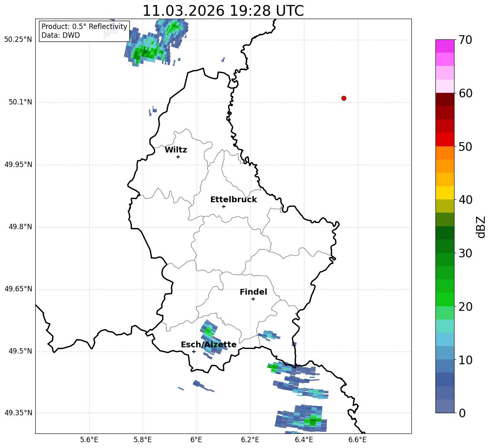Viewport: 491px width, 448px height.
Task: Click the 6.4°E longitude label
Action: coord(304,440)
